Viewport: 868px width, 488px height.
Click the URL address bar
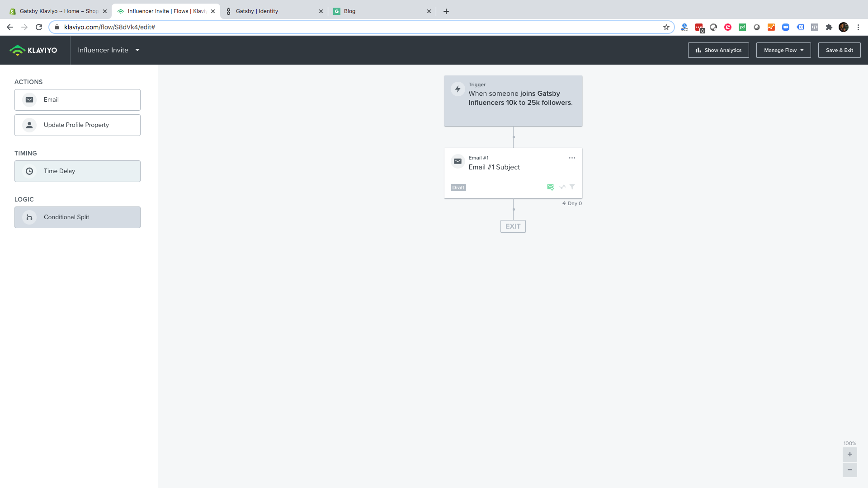(x=361, y=27)
